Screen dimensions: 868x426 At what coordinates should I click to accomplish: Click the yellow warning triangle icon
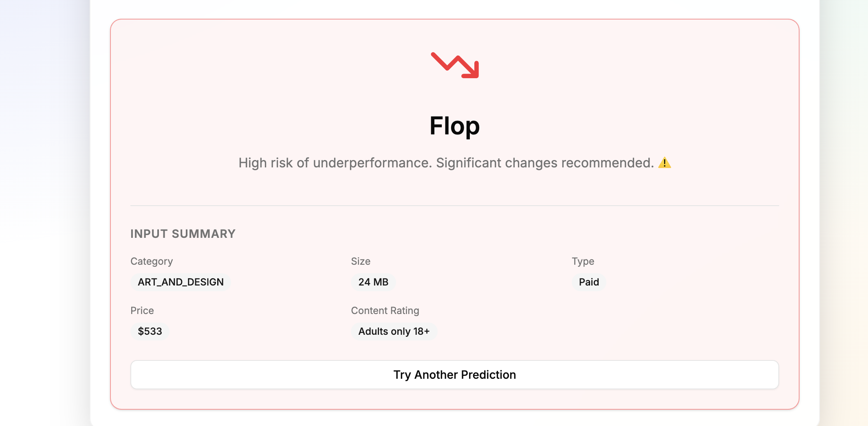[664, 163]
